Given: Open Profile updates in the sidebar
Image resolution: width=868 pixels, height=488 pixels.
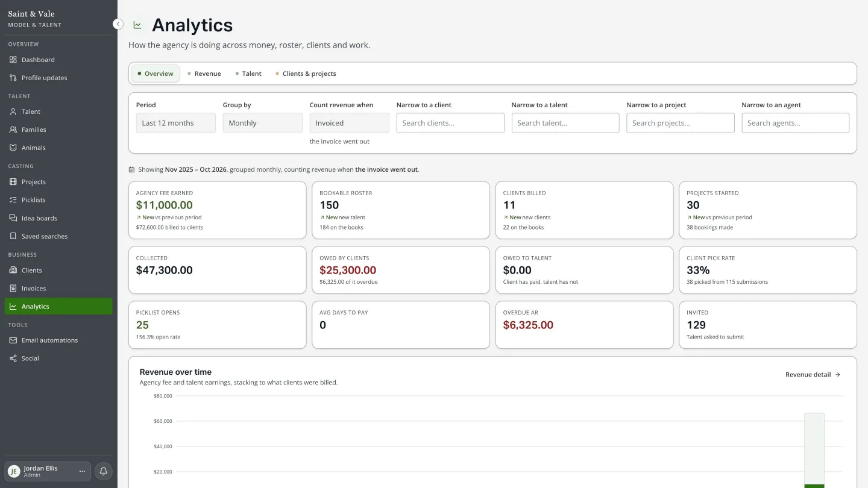Looking at the screenshot, I should pyautogui.click(x=58, y=78).
